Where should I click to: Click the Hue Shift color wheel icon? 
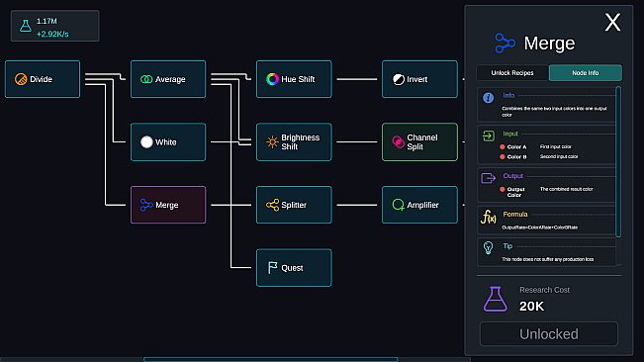(x=272, y=79)
